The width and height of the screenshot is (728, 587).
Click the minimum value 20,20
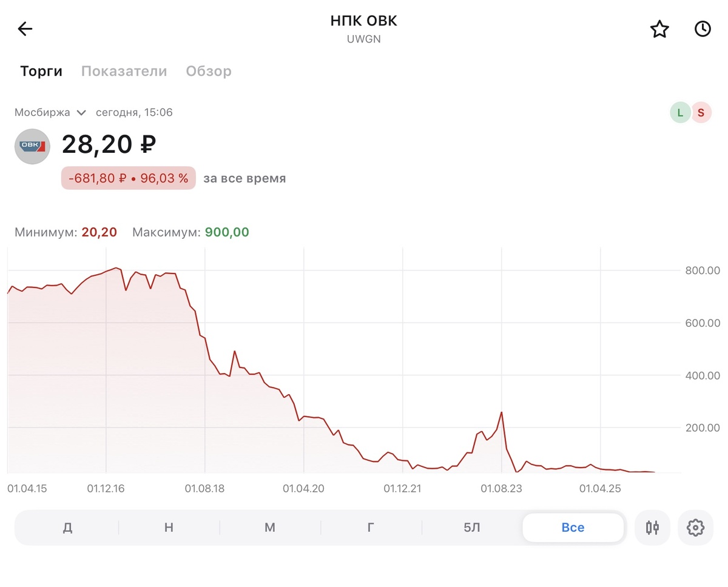coord(99,232)
